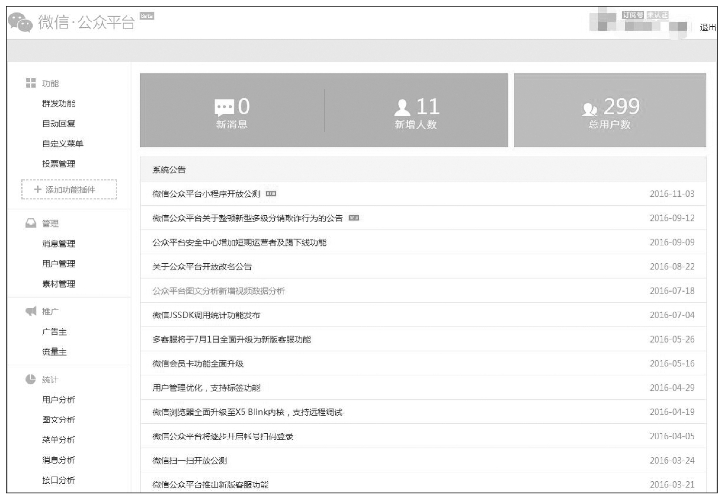Open announcement 微信会员卡功能全面升级
Screen dimensions: 727x504
(x=198, y=364)
